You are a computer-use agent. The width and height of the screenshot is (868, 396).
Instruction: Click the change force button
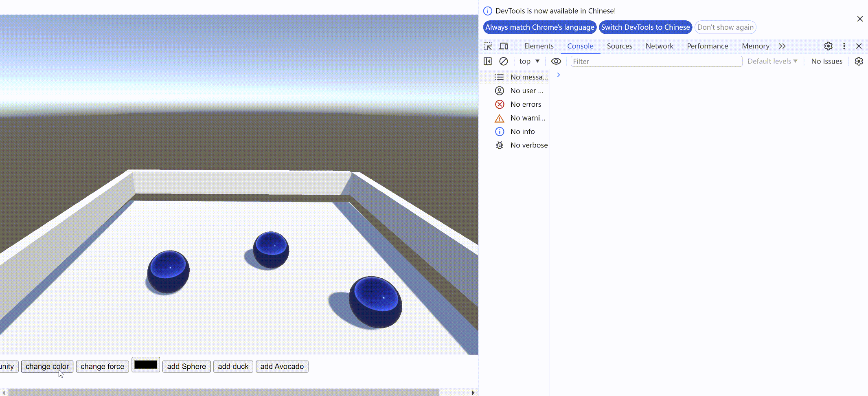tap(103, 366)
